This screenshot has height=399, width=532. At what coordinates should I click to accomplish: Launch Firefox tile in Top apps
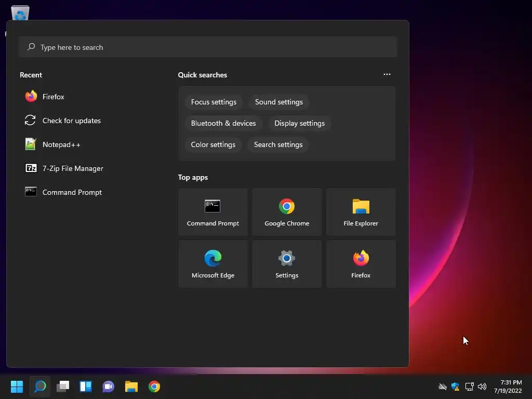(x=361, y=264)
